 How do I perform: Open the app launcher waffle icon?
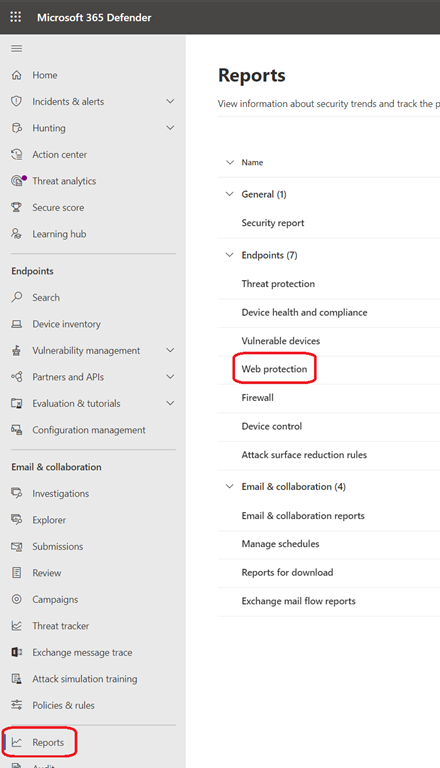(16, 17)
